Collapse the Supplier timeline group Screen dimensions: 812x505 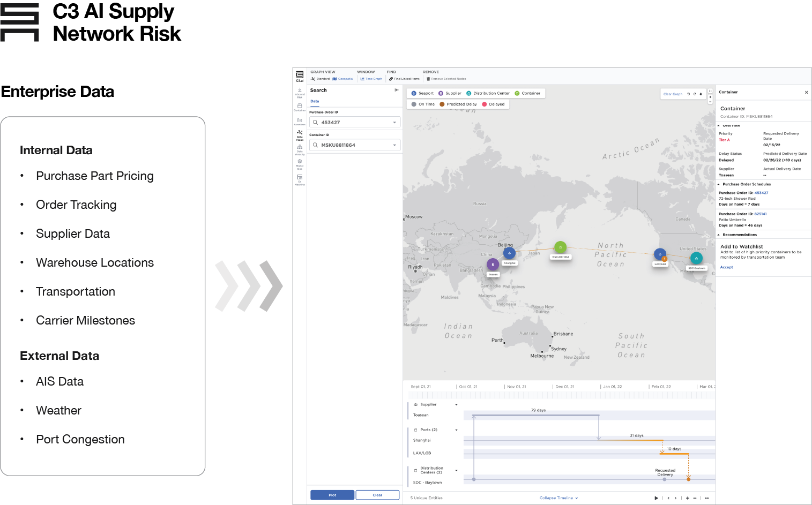point(456,405)
